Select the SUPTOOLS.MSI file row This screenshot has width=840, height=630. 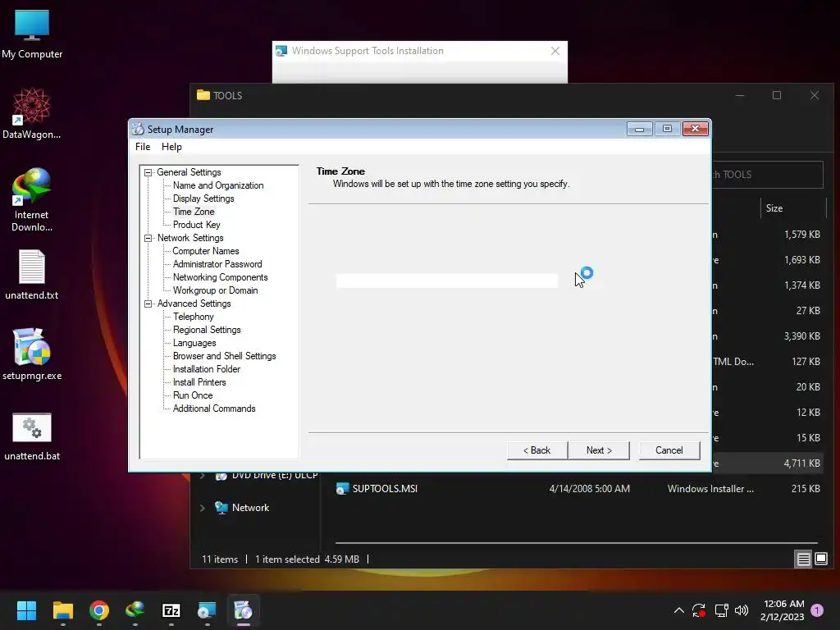(x=577, y=489)
